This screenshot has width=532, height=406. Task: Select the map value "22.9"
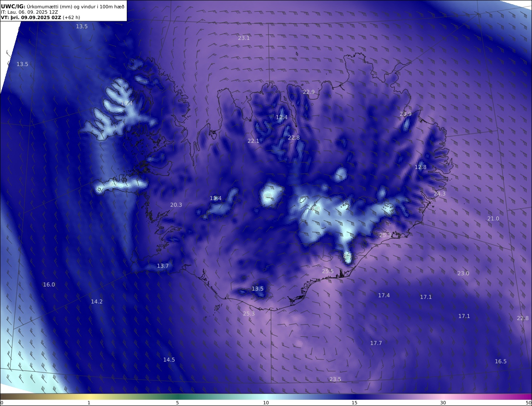[309, 92]
